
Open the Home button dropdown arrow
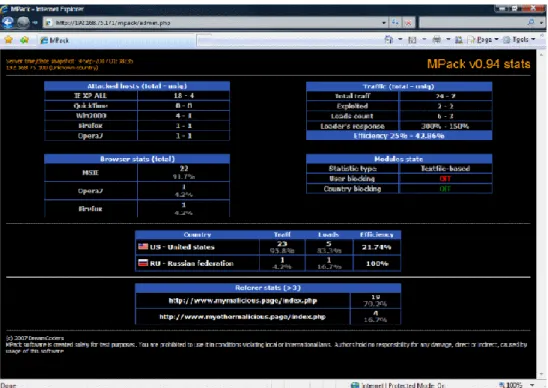pyautogui.click(x=400, y=39)
